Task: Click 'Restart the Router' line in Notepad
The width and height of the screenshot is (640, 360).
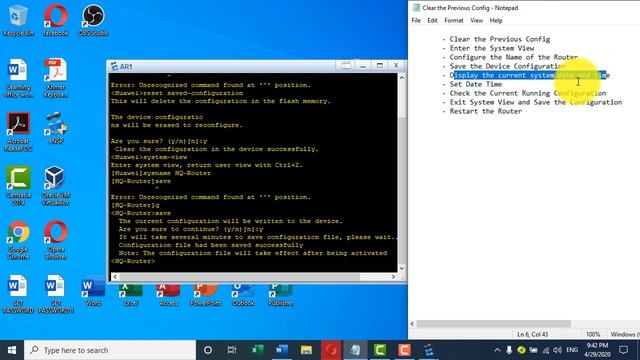Action: (x=486, y=111)
